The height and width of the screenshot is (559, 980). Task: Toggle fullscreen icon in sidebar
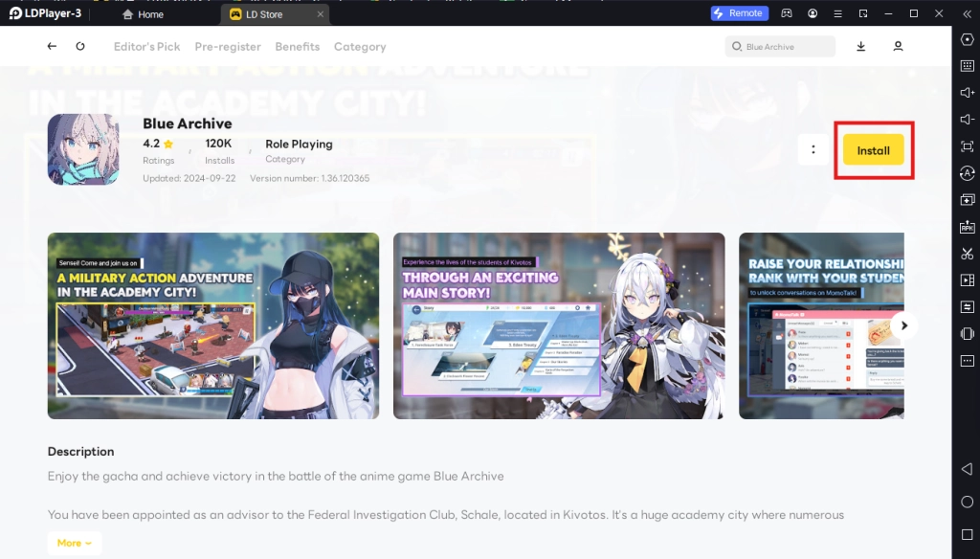(x=967, y=146)
